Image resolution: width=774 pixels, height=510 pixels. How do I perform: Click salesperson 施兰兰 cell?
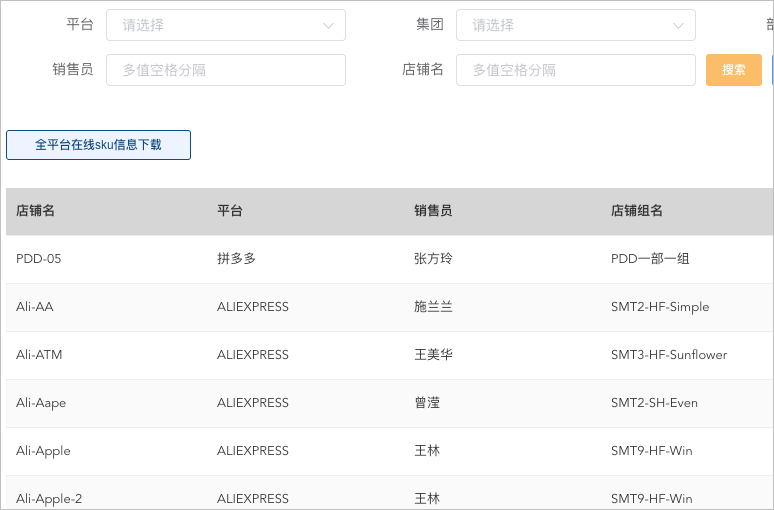click(x=433, y=307)
